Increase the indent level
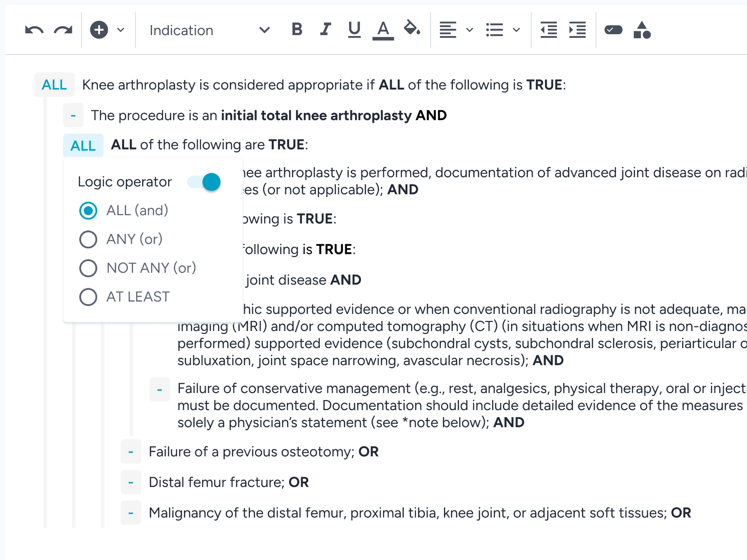 pos(577,30)
